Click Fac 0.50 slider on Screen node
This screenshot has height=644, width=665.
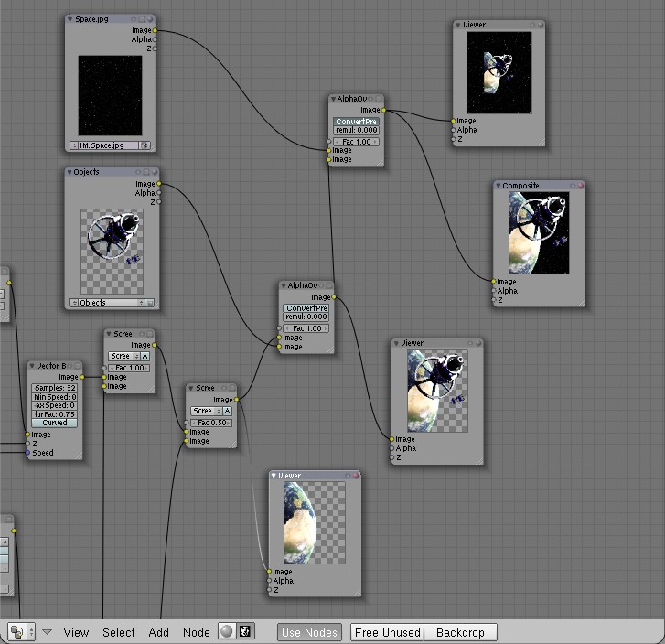tap(211, 423)
